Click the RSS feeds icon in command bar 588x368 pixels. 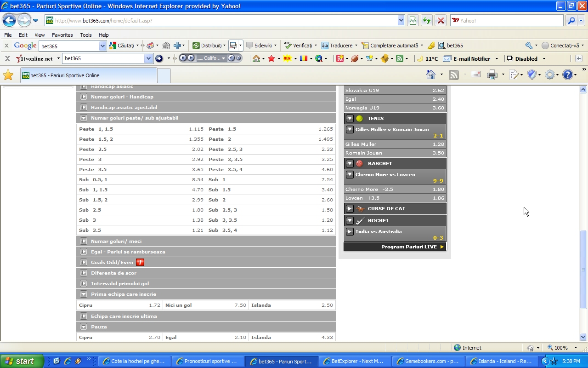[x=454, y=75]
